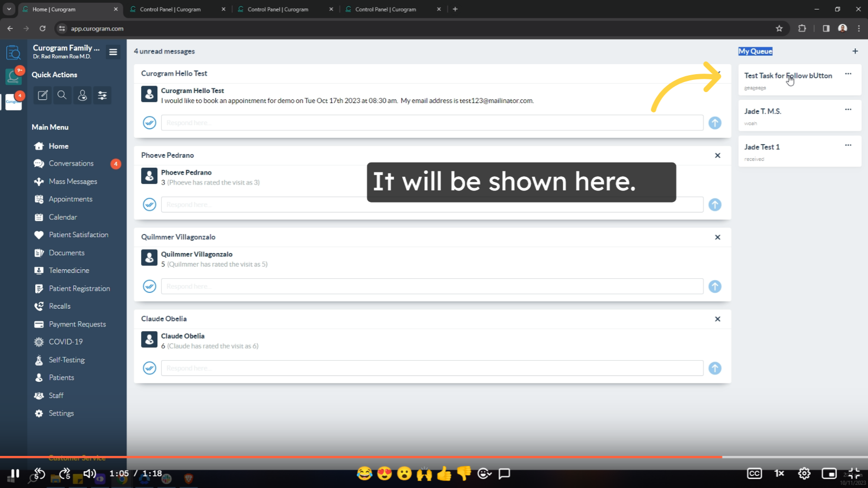This screenshot has height=488, width=868.
Task: Switch to the second Control Panel browser tab
Action: coord(278,9)
